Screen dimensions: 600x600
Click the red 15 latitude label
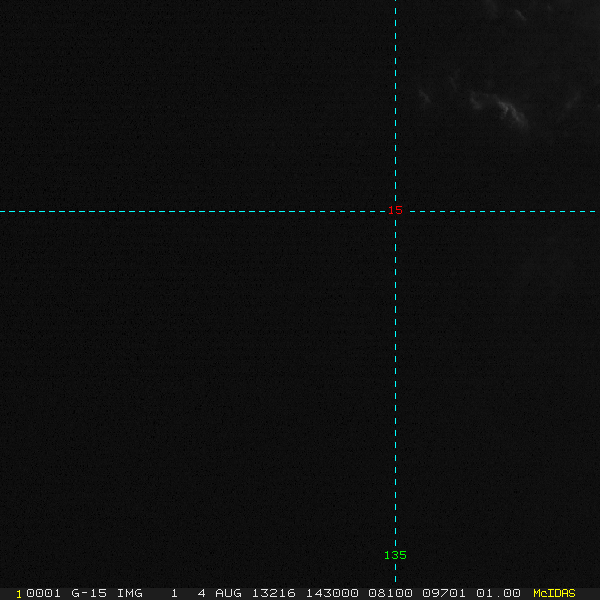pyautogui.click(x=395, y=210)
